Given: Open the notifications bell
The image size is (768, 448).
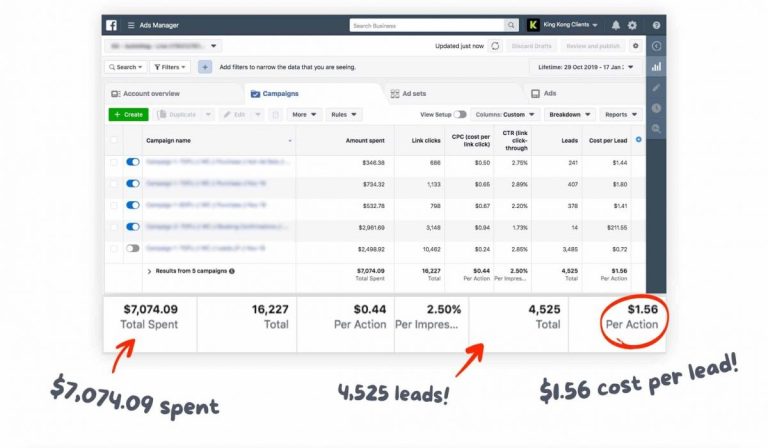Looking at the screenshot, I should (x=615, y=25).
